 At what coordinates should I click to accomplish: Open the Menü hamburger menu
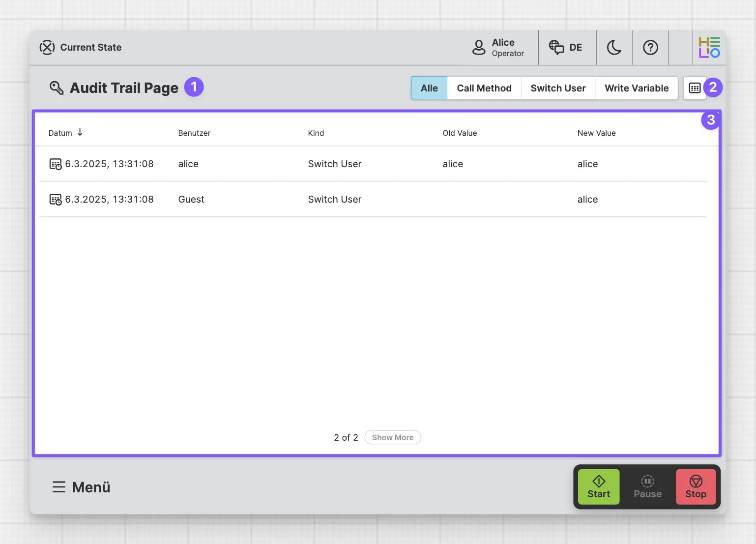pos(82,487)
